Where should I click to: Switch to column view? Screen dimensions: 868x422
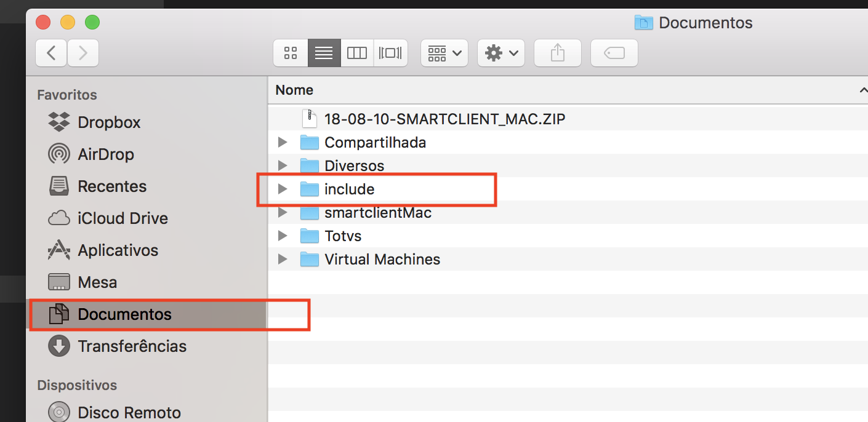click(357, 53)
